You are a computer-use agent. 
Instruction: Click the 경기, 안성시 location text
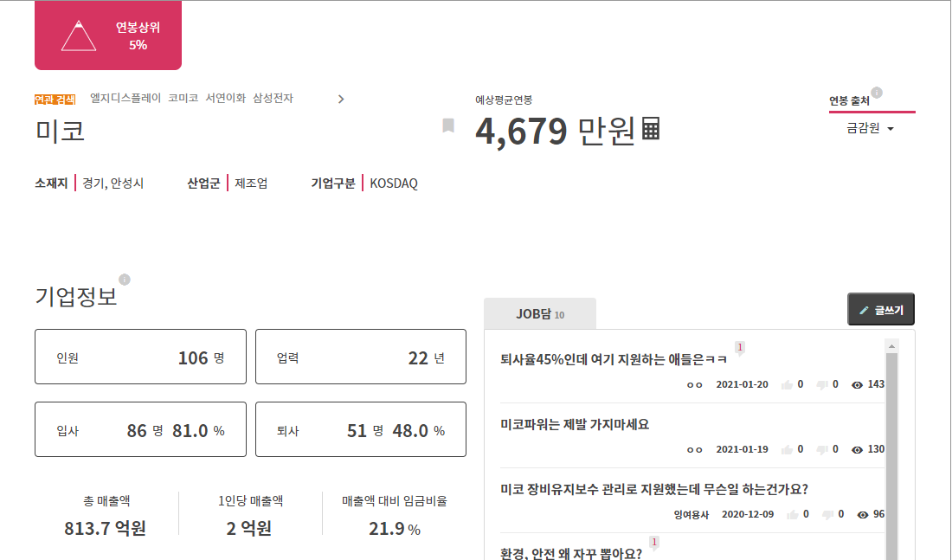(113, 183)
